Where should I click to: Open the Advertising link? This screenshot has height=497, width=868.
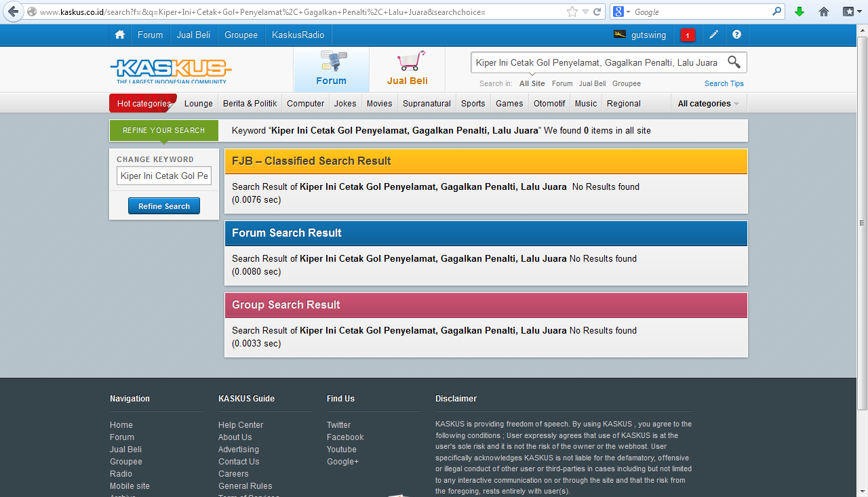click(x=239, y=450)
